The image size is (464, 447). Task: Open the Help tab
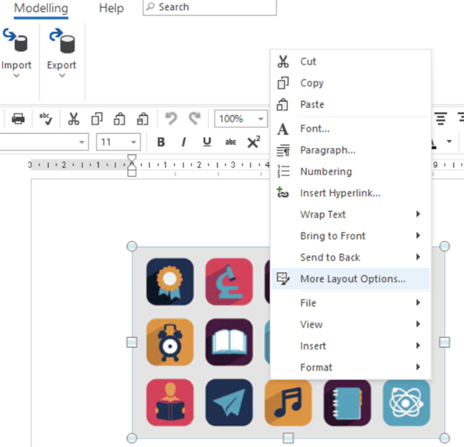tap(111, 8)
